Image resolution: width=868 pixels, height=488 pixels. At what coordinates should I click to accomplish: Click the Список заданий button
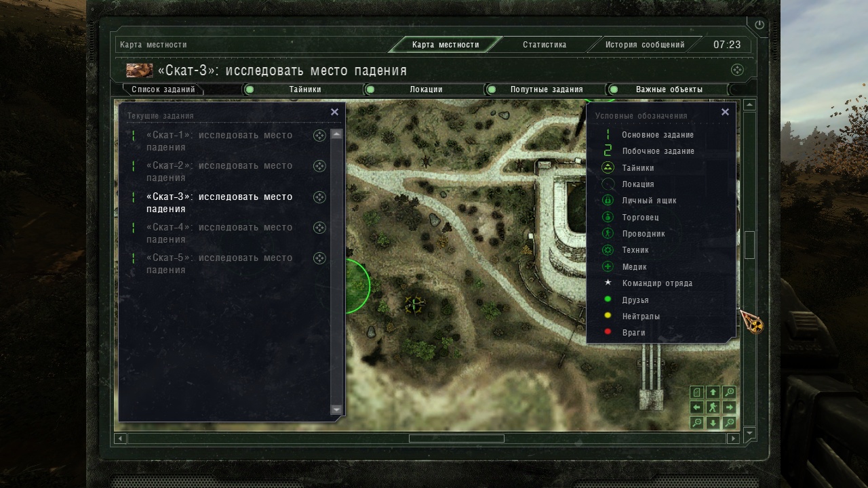click(163, 89)
